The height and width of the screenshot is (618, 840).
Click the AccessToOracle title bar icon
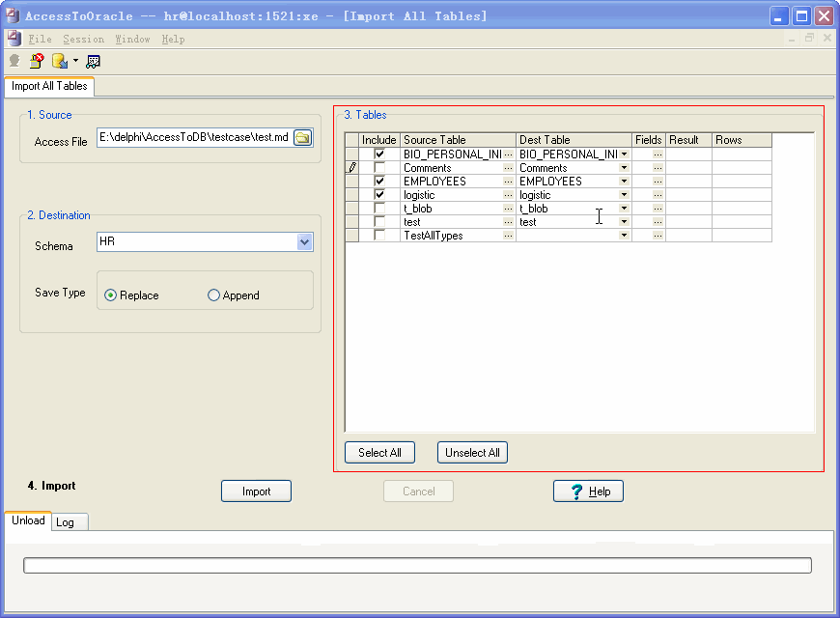tap(13, 15)
